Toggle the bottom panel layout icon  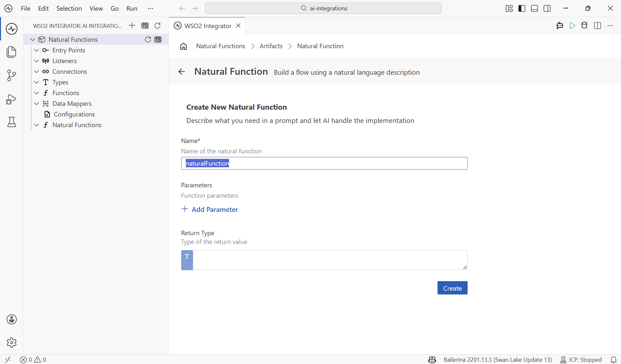[535, 8]
